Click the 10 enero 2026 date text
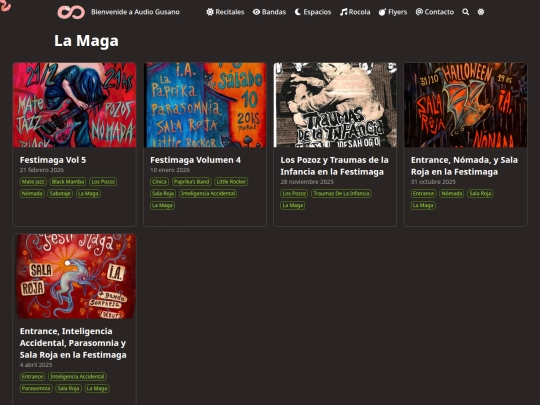Screen dimensions: 540x405 point(170,170)
